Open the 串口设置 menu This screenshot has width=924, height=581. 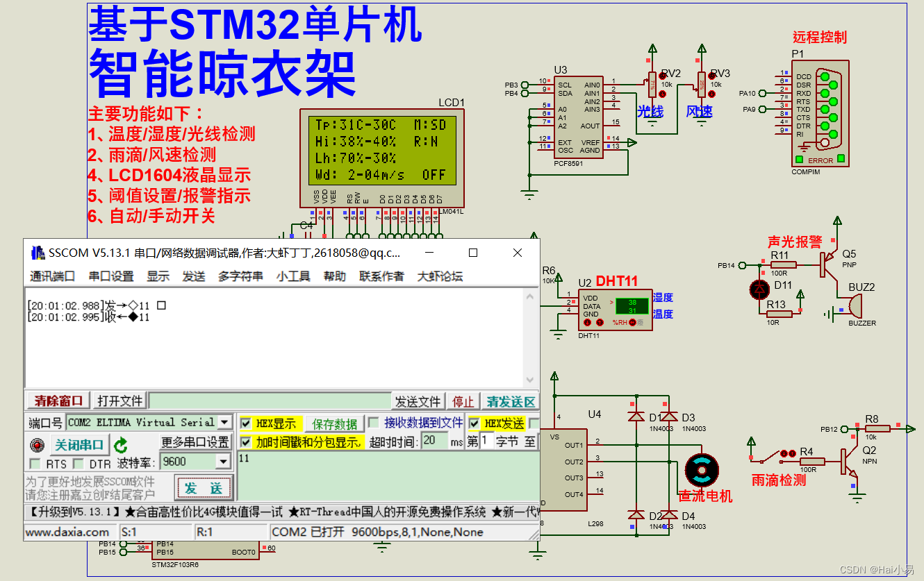[110, 276]
